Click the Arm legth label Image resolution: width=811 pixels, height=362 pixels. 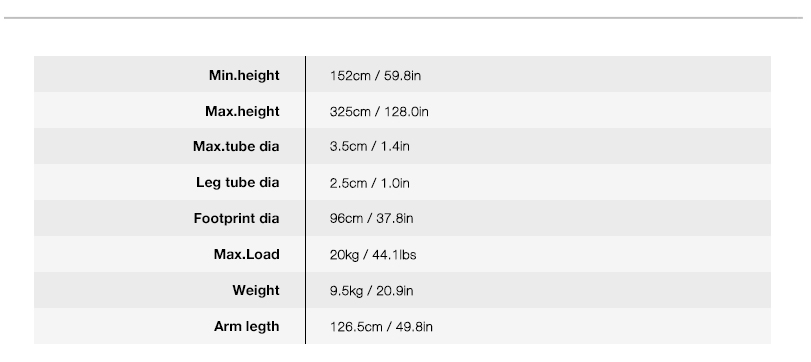(x=246, y=327)
